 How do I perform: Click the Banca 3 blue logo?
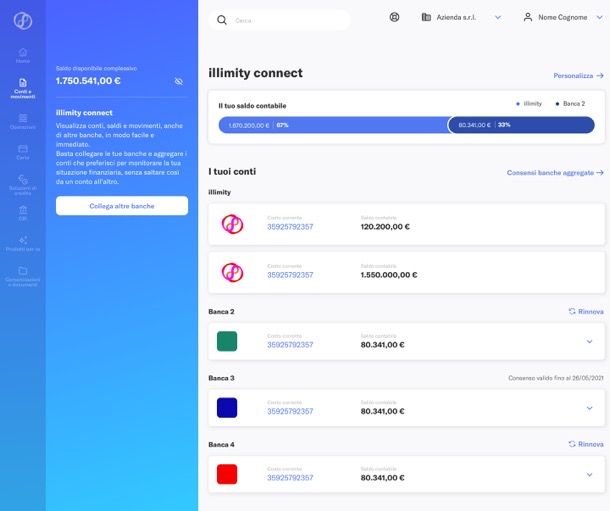tap(227, 408)
